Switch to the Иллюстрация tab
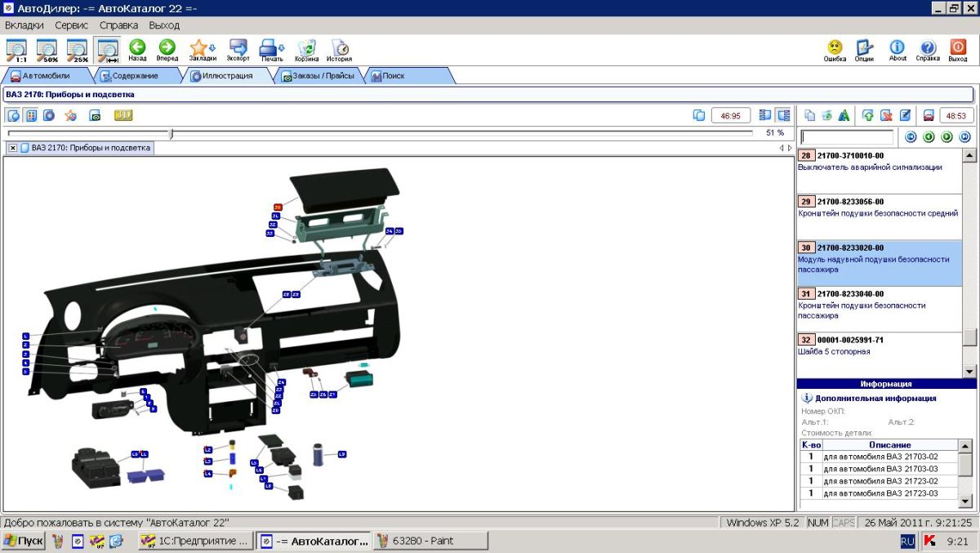The image size is (980, 553). (227, 76)
